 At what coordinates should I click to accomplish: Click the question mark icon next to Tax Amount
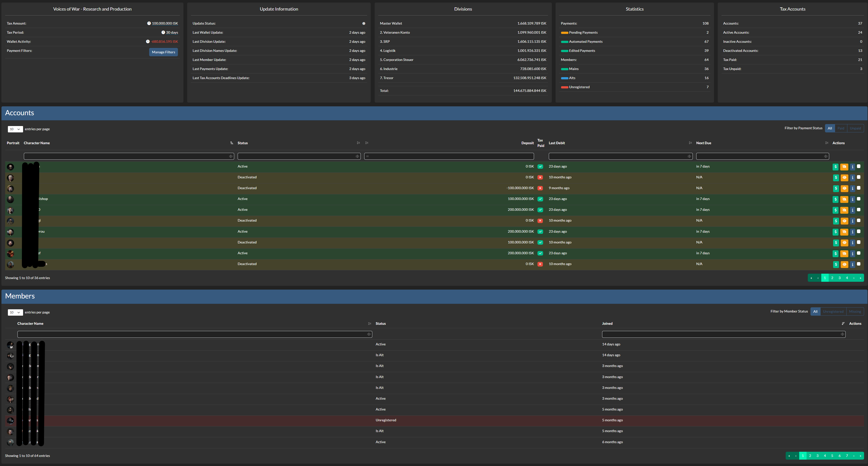point(149,23)
